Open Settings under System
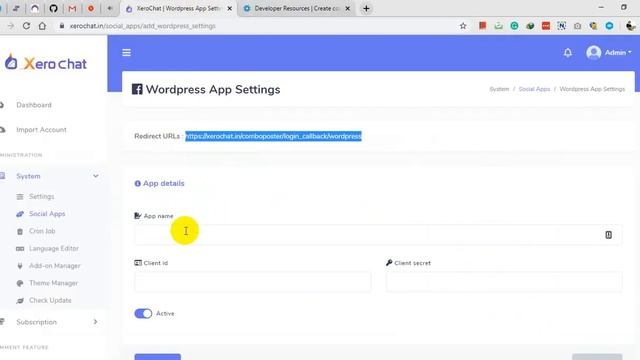 [41, 197]
